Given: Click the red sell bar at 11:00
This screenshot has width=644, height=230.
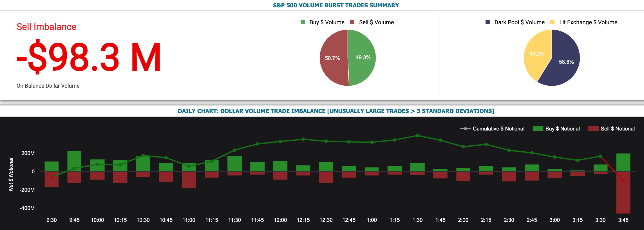Looking at the screenshot, I should (189, 180).
